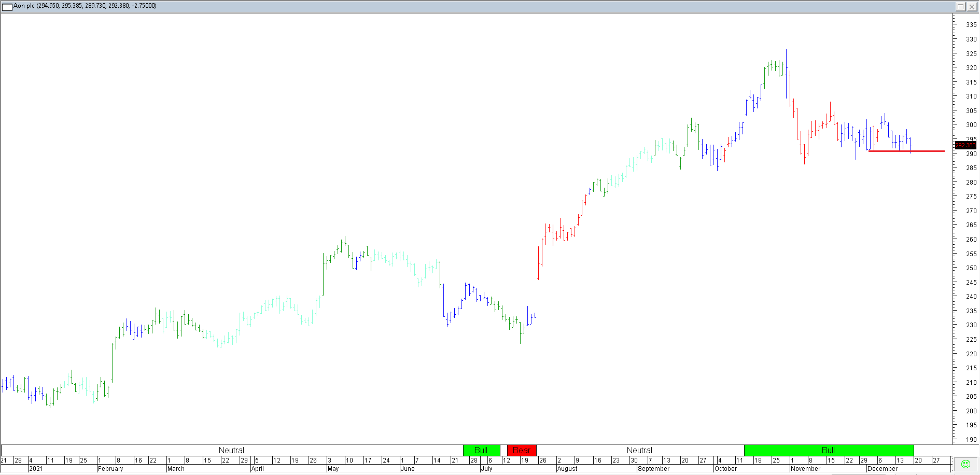This screenshot has width=980, height=475.
Task: Click the 310 price axis label
Action: [971, 96]
